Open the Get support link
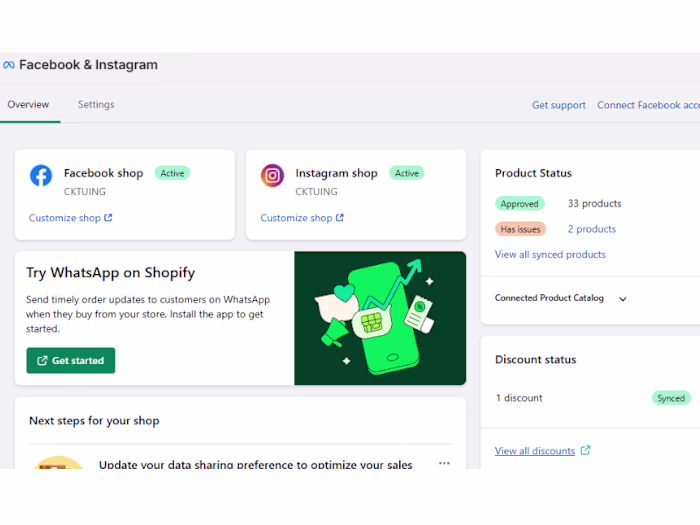 [x=558, y=105]
